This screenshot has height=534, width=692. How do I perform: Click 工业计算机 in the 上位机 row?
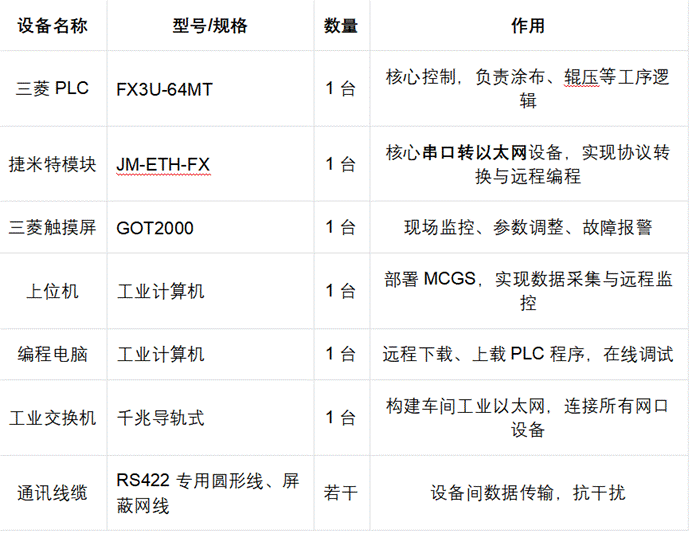(x=161, y=291)
